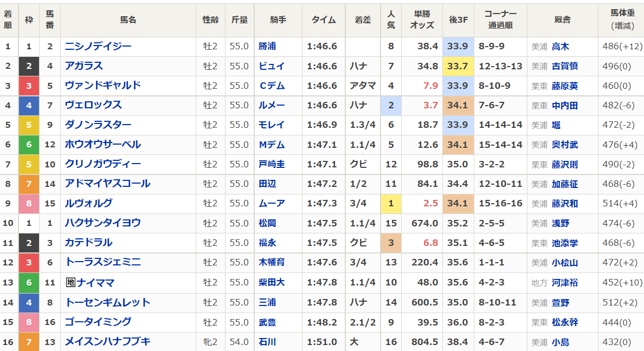Image resolution: width=644 pixels, height=351 pixels.
Task: Click trainer name 奥村武
Action: click(x=565, y=145)
